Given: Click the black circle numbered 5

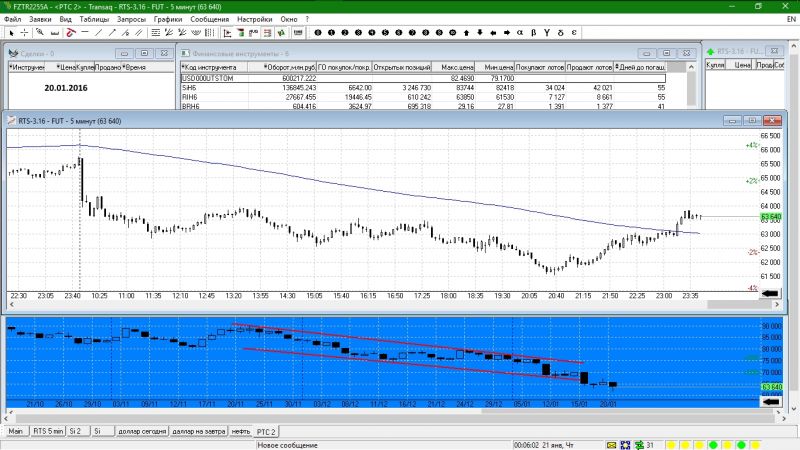Looking at the screenshot, I should pyautogui.click(x=385, y=33).
